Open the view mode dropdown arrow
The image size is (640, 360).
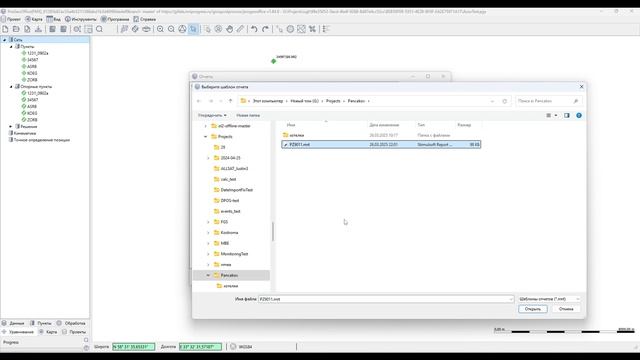click(556, 116)
